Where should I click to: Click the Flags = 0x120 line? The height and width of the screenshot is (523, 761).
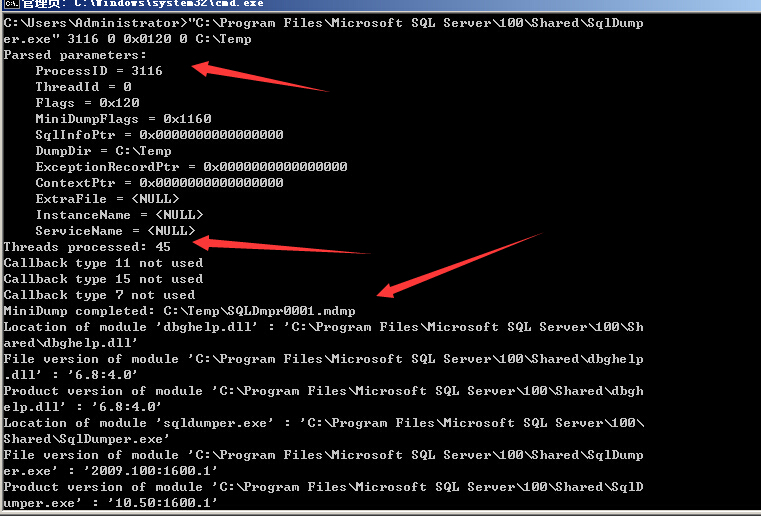click(87, 103)
